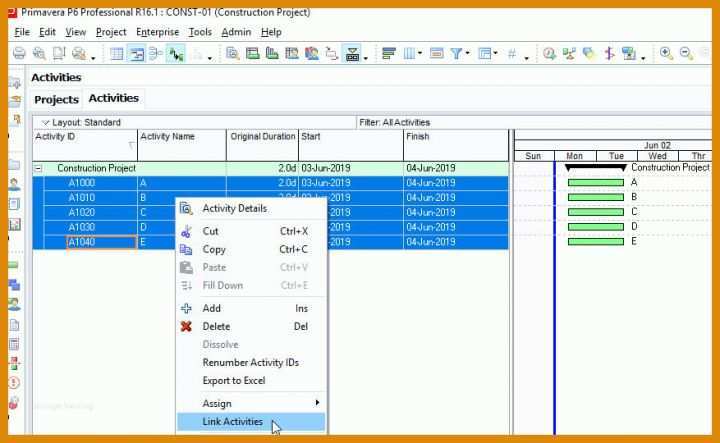Click the Filter: All Activities label

[x=394, y=123]
